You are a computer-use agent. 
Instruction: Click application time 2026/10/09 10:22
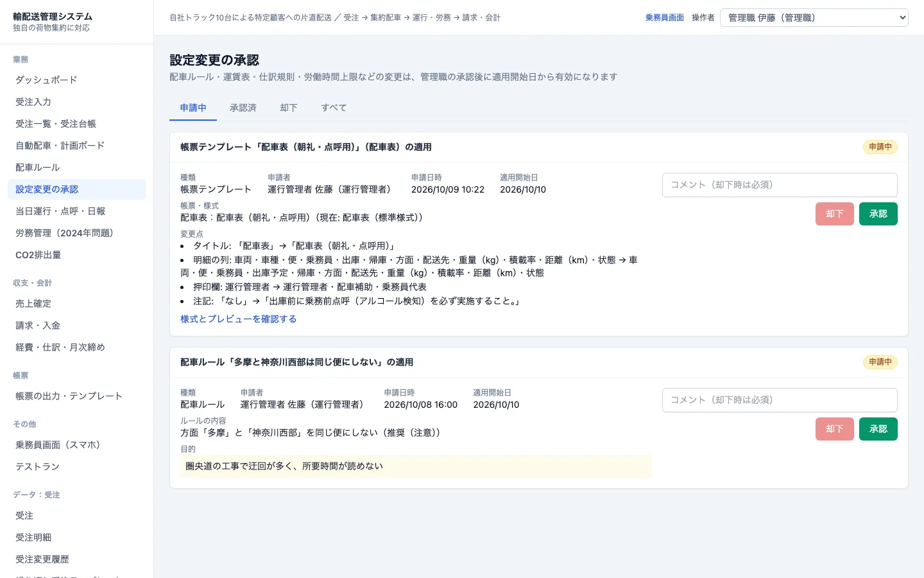tap(448, 189)
